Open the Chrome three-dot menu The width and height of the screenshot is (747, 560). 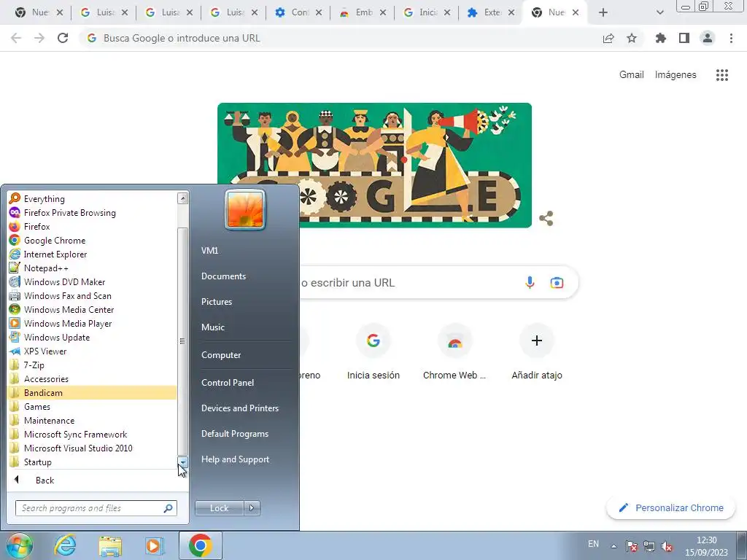[x=731, y=38]
